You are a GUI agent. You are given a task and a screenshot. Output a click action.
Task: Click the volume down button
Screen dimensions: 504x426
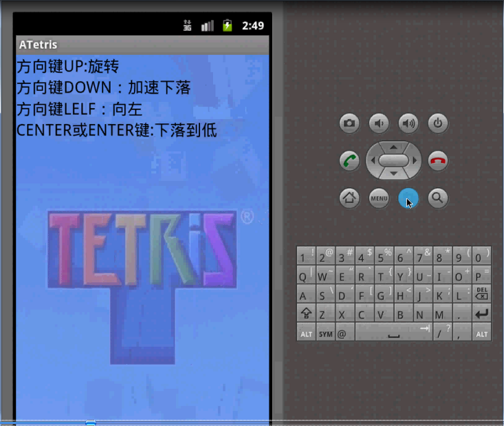point(379,123)
